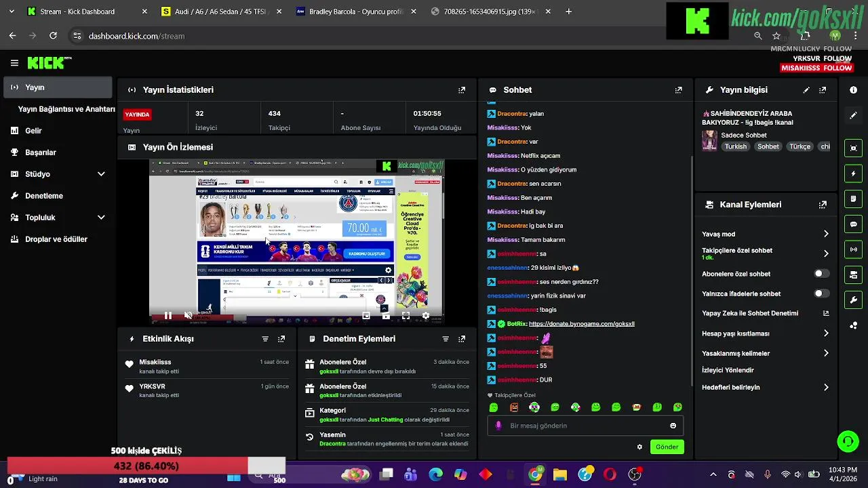Click the red progress bar in the preview player
This screenshot has height=488, width=868.
pyautogui.click(x=192, y=317)
